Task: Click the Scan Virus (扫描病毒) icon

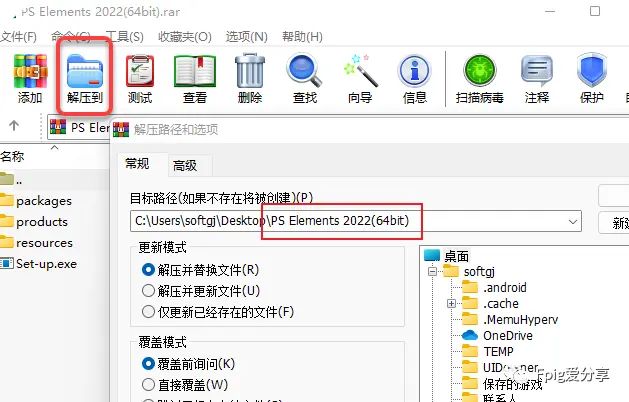Action: (x=479, y=79)
